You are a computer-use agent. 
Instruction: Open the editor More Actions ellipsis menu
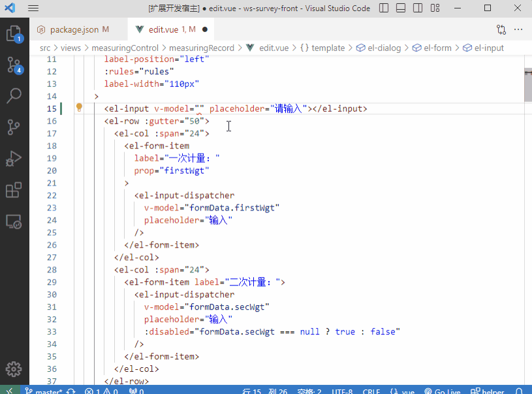[x=519, y=29]
